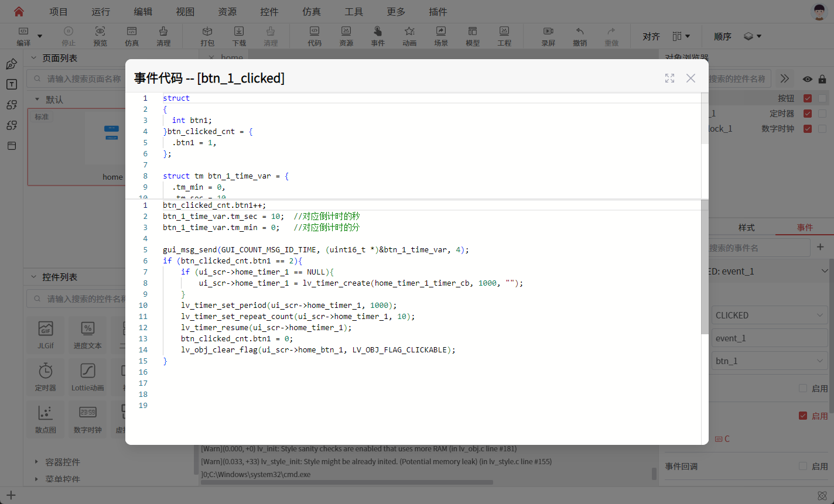Open the 事件 event toolbar icon
The width and height of the screenshot is (834, 504).
pyautogui.click(x=378, y=36)
